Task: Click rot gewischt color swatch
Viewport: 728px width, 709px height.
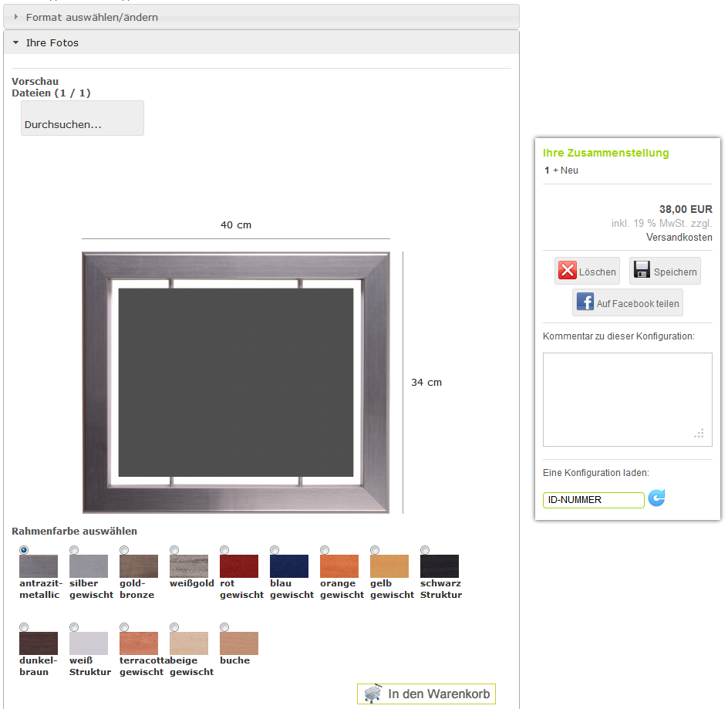Action: coord(239,566)
